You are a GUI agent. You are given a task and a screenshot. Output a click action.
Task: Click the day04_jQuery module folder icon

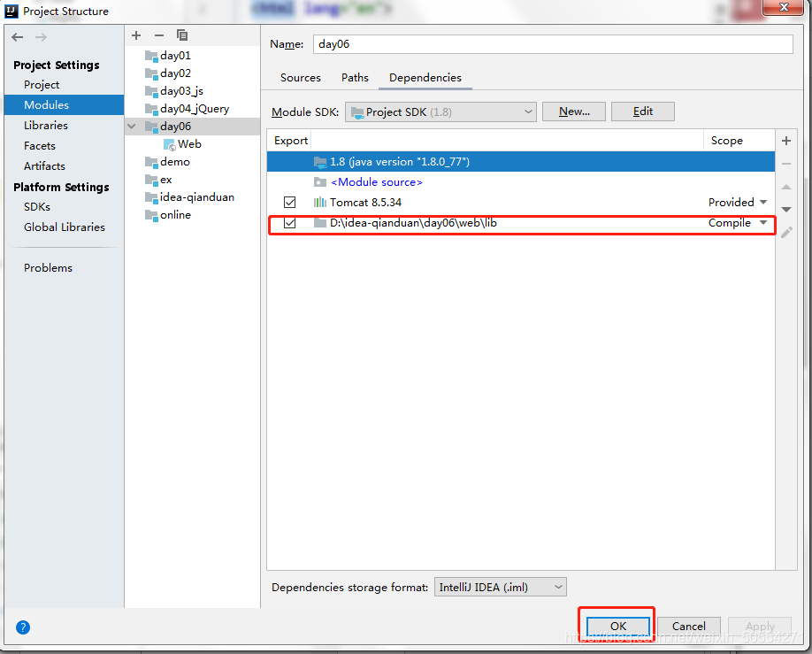click(x=151, y=109)
